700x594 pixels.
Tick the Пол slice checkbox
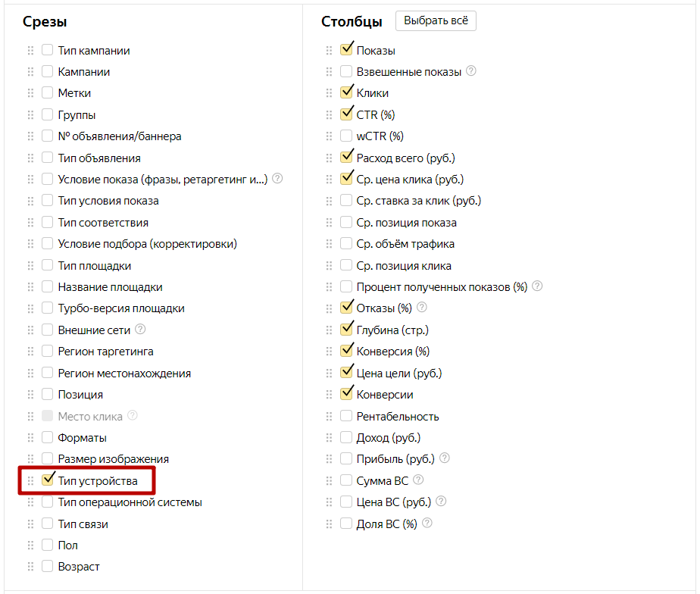point(48,546)
